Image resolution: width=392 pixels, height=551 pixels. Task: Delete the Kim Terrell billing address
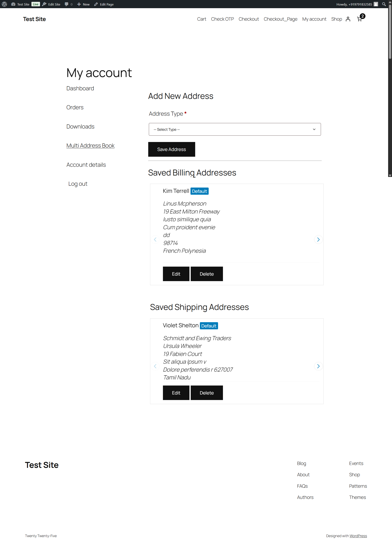(x=207, y=274)
